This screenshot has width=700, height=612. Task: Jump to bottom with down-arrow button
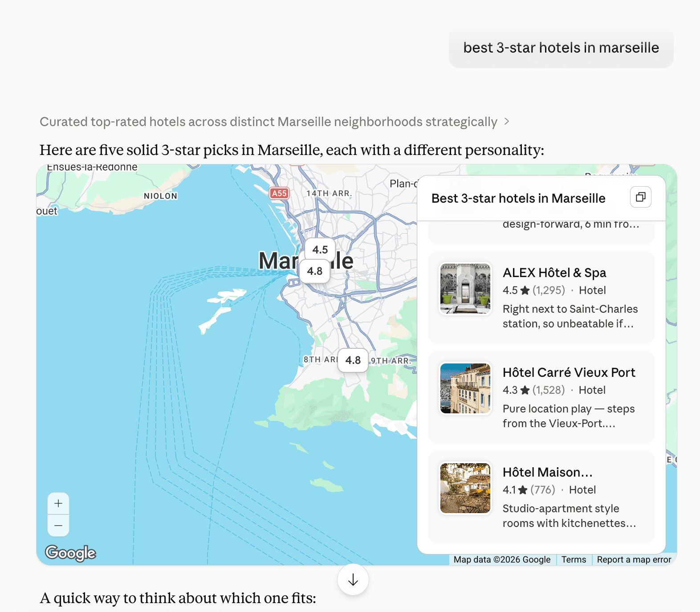(353, 579)
